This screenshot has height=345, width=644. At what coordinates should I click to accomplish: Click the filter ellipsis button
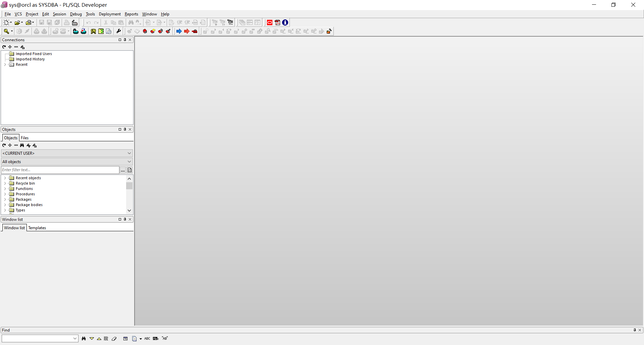(x=123, y=170)
